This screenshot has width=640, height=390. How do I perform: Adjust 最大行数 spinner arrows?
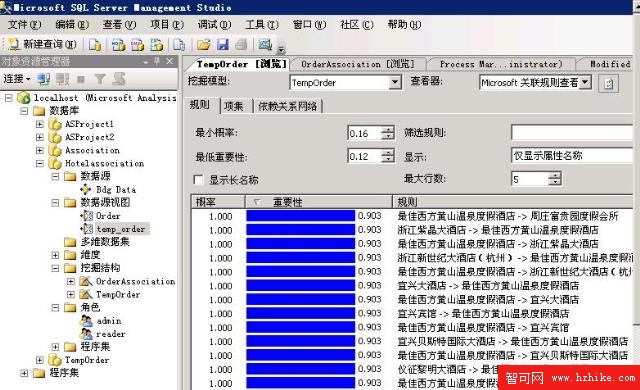pyautogui.click(x=555, y=179)
